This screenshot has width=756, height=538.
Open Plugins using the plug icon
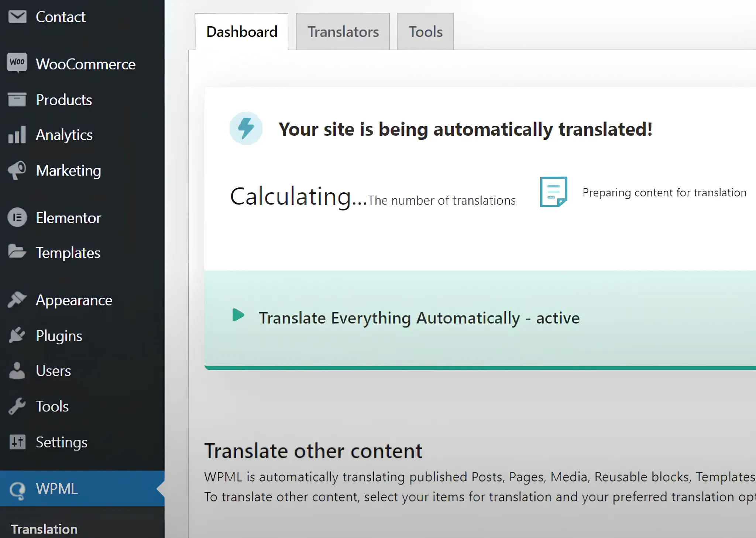pos(16,335)
